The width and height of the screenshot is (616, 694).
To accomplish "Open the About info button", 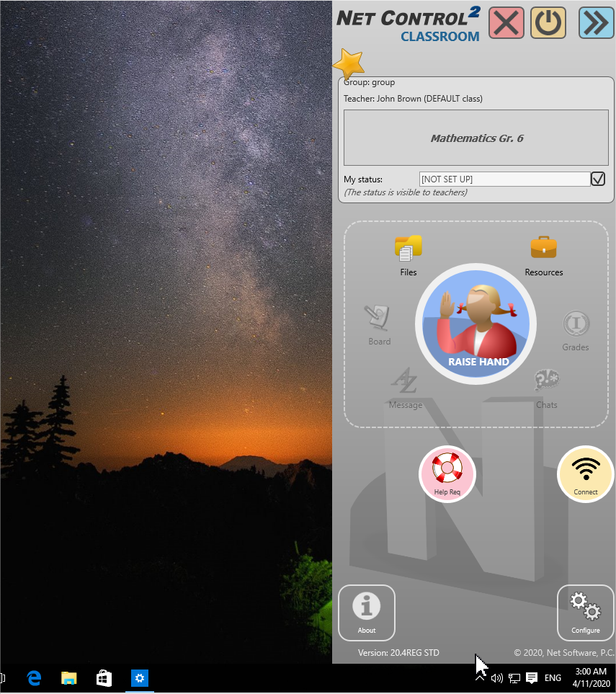I will (367, 613).
